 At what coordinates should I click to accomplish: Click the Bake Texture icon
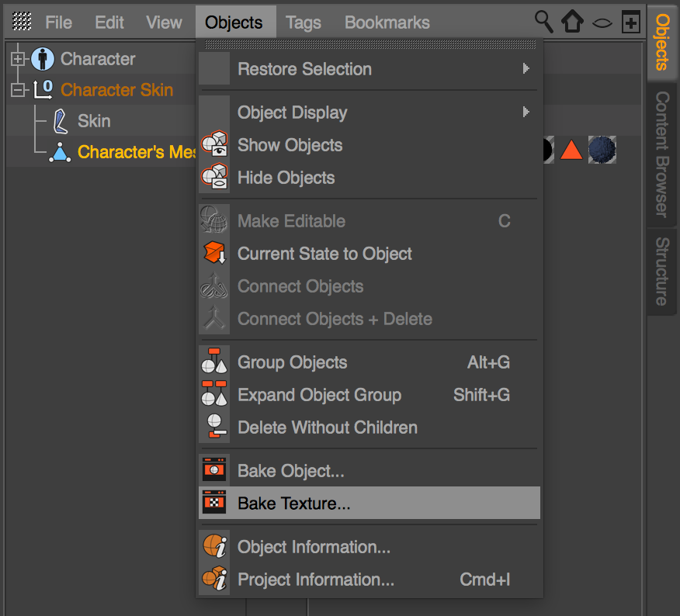214,504
